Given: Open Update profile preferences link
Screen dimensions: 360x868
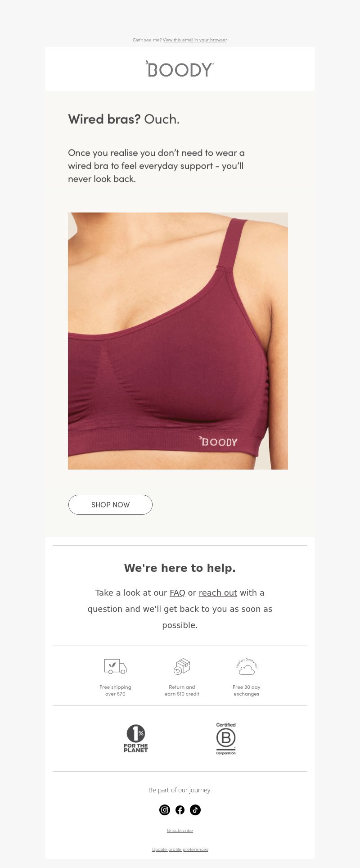Looking at the screenshot, I should (180, 849).
